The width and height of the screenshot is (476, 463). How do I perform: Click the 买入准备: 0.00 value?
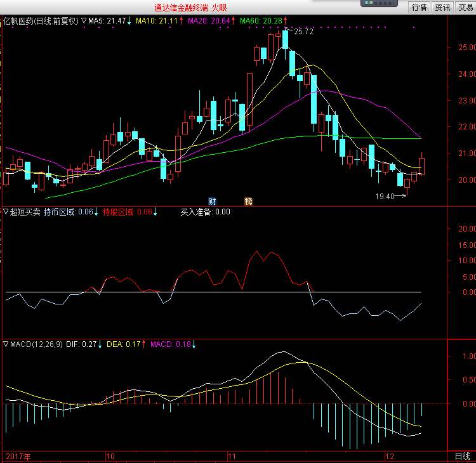click(205, 212)
